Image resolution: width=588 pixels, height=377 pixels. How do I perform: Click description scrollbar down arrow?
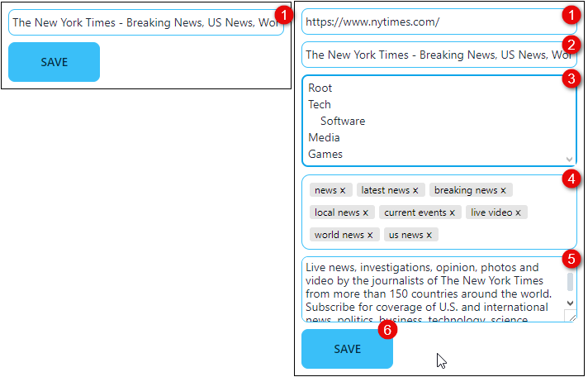click(571, 303)
